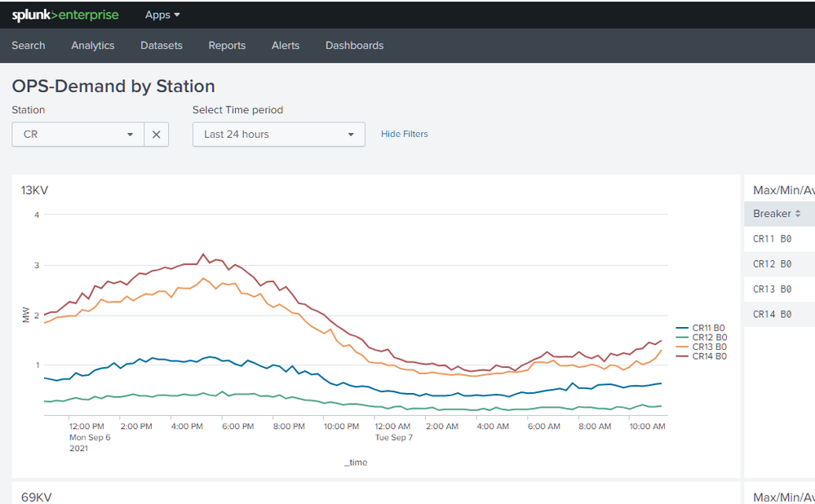Navigate to the Datasets page
This screenshot has width=815, height=504.
pos(162,46)
